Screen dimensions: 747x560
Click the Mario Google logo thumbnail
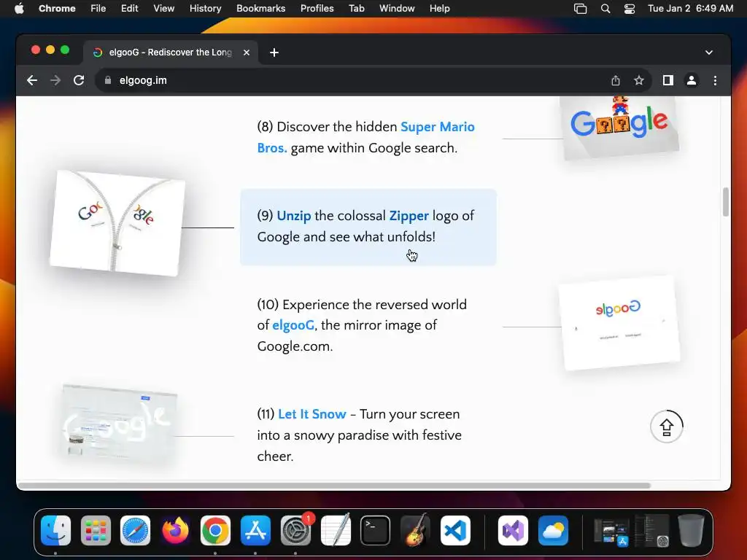(x=619, y=128)
